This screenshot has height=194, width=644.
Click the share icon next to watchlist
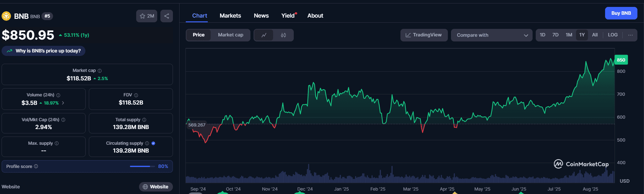pos(167,16)
